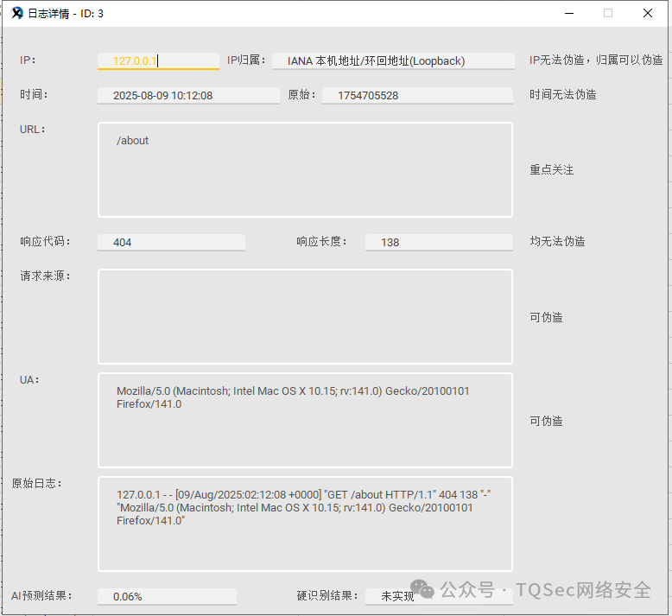
Task: Click the 响应长度 field showing 138
Action: pyautogui.click(x=439, y=242)
